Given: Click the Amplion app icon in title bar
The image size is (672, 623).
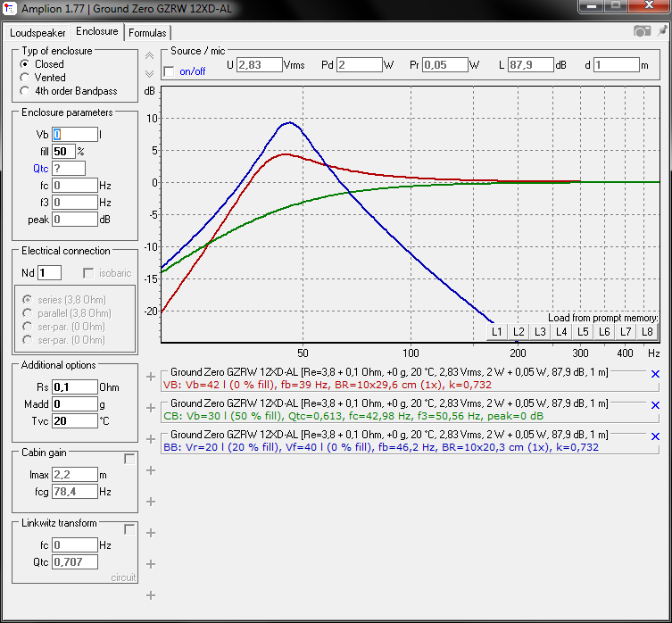Looking at the screenshot, I should pos(10,8).
